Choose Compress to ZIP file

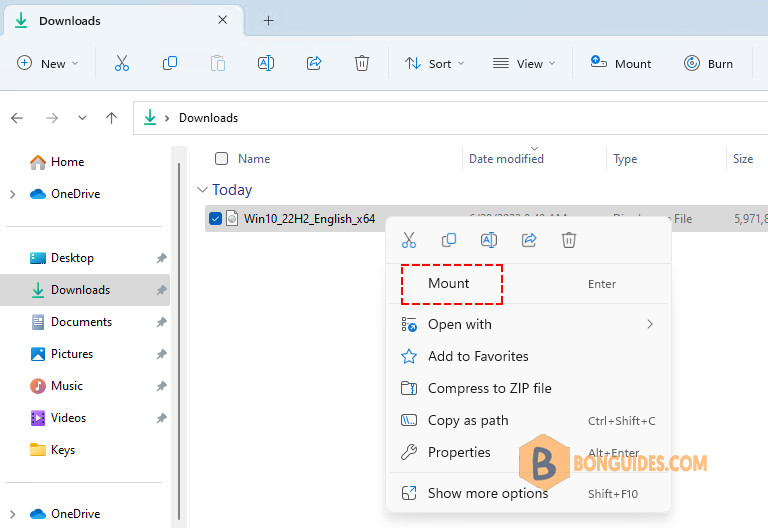[x=528, y=388]
